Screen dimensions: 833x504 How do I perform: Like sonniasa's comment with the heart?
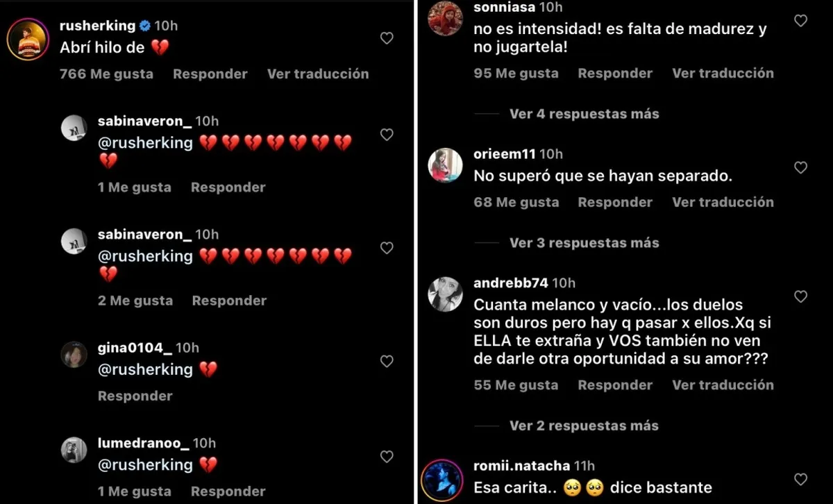(x=800, y=21)
